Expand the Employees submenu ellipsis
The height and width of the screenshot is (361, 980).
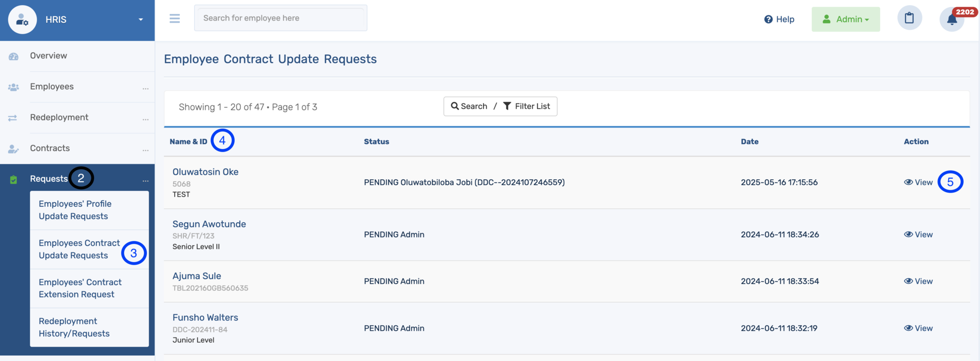tap(146, 88)
